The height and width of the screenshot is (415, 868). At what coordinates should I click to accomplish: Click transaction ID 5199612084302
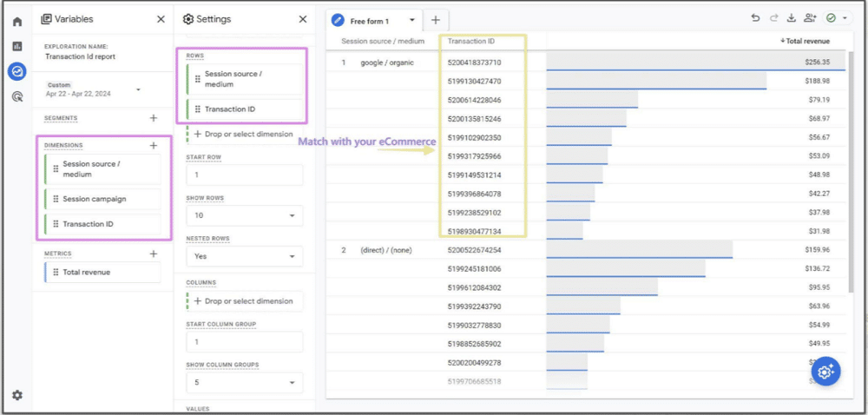pyautogui.click(x=475, y=287)
